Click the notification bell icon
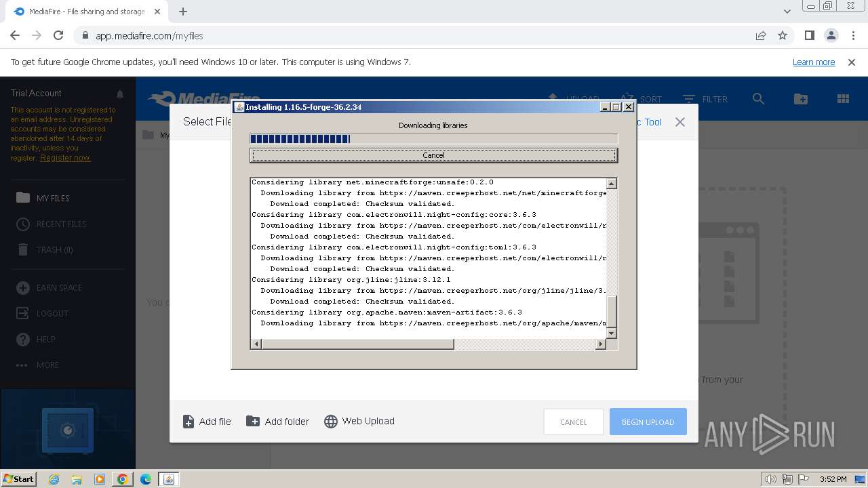 (x=120, y=94)
